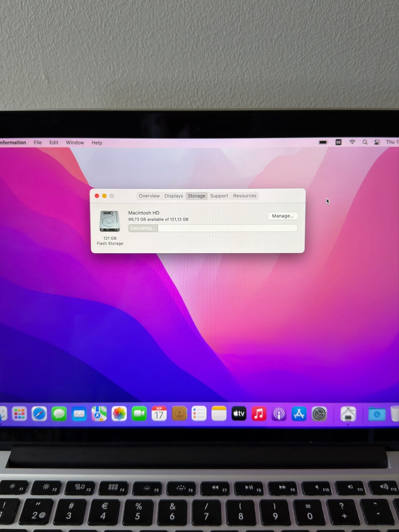This screenshot has height=532, width=399.
Task: Open the Downloads folder stack
Action: click(377, 414)
